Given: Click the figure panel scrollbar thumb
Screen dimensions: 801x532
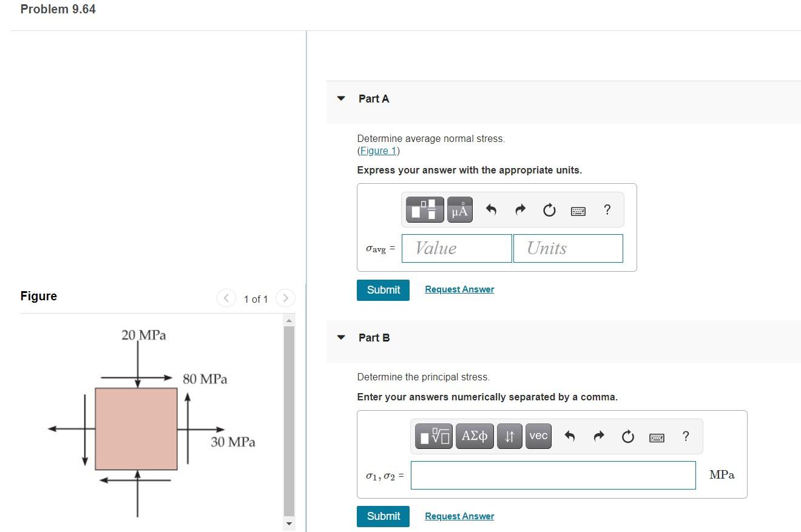Looking at the screenshot, I should tap(289, 421).
